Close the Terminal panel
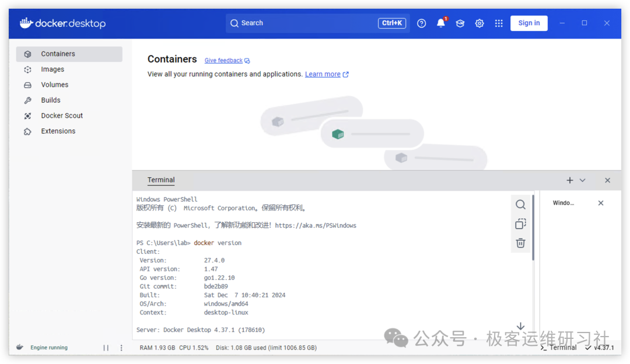The height and width of the screenshot is (364, 630). pos(607,180)
